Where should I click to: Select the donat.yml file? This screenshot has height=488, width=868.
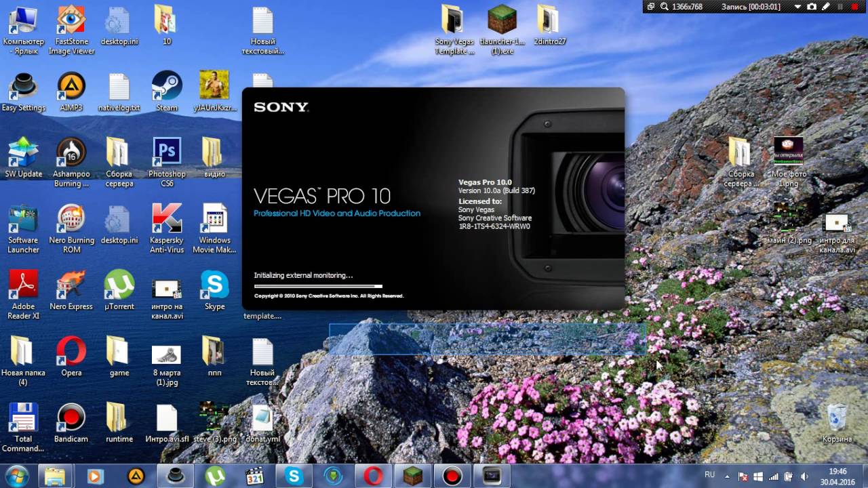[262, 424]
